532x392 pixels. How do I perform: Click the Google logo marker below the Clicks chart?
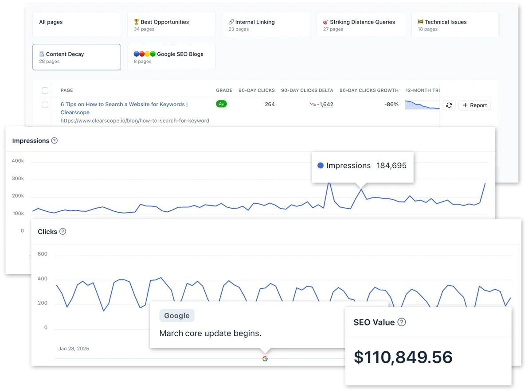pyautogui.click(x=265, y=359)
